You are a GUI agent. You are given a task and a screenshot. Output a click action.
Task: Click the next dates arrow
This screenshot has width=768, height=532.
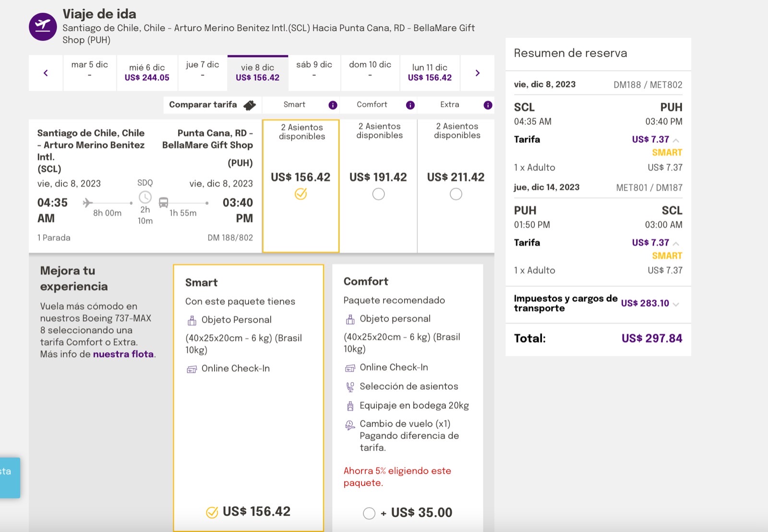[477, 73]
